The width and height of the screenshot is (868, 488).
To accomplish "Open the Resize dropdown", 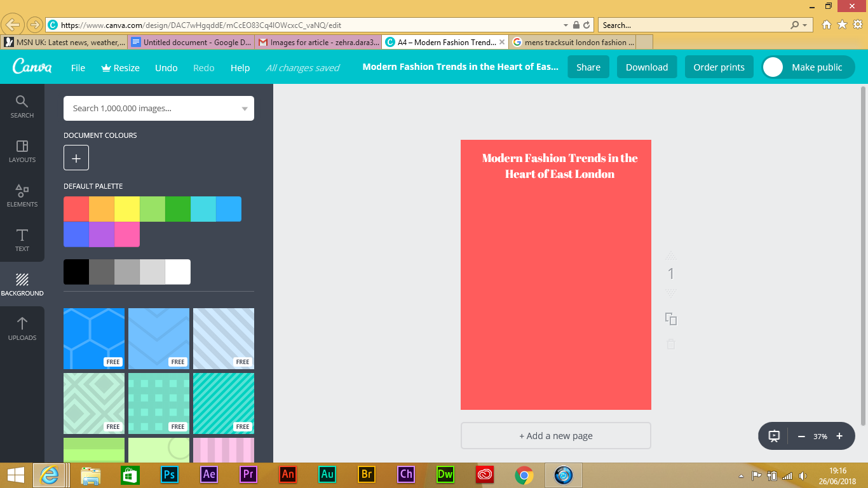I will pyautogui.click(x=120, y=67).
